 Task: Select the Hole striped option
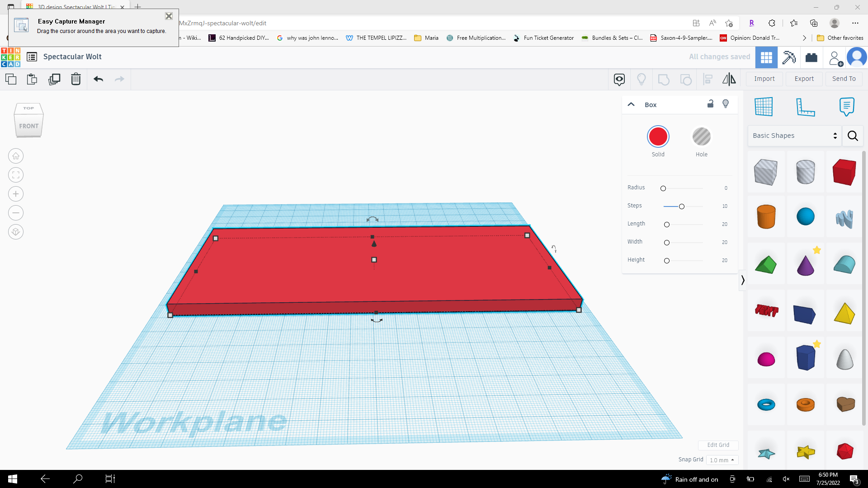tap(702, 136)
